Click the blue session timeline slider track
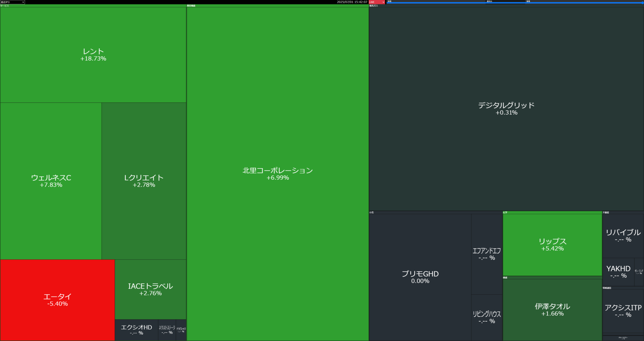 (515, 3)
